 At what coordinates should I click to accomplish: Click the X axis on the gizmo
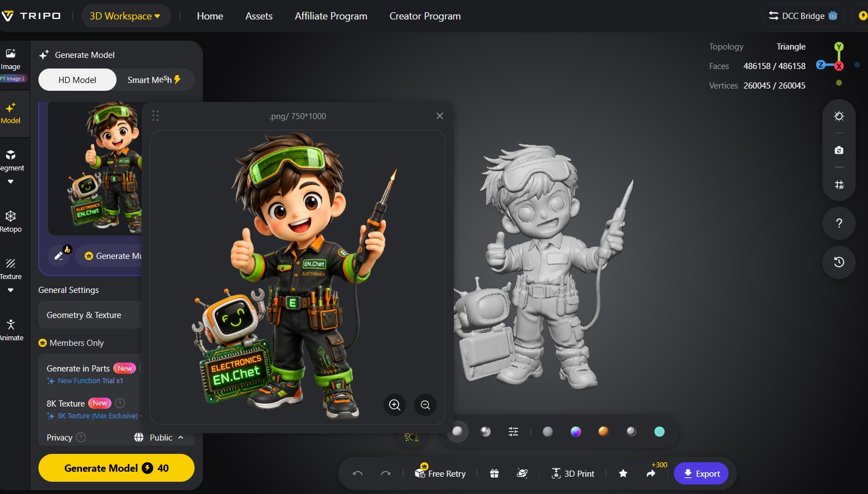[x=839, y=66]
